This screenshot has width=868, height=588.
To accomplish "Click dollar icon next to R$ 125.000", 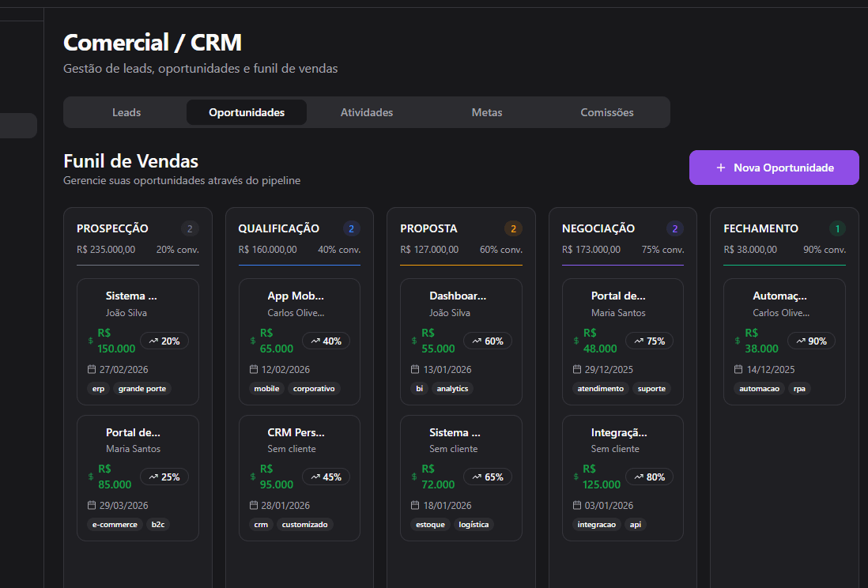I will [576, 477].
